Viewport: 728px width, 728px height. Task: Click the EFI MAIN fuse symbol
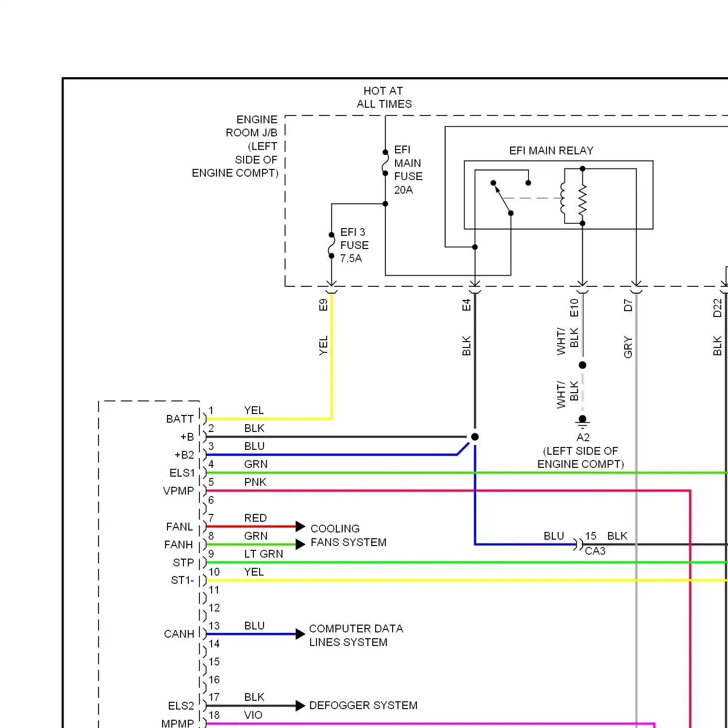click(385, 163)
